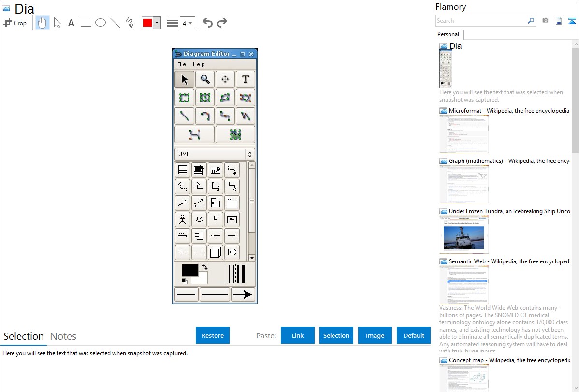Select the UML Note shape labeled TEXT

point(215,170)
